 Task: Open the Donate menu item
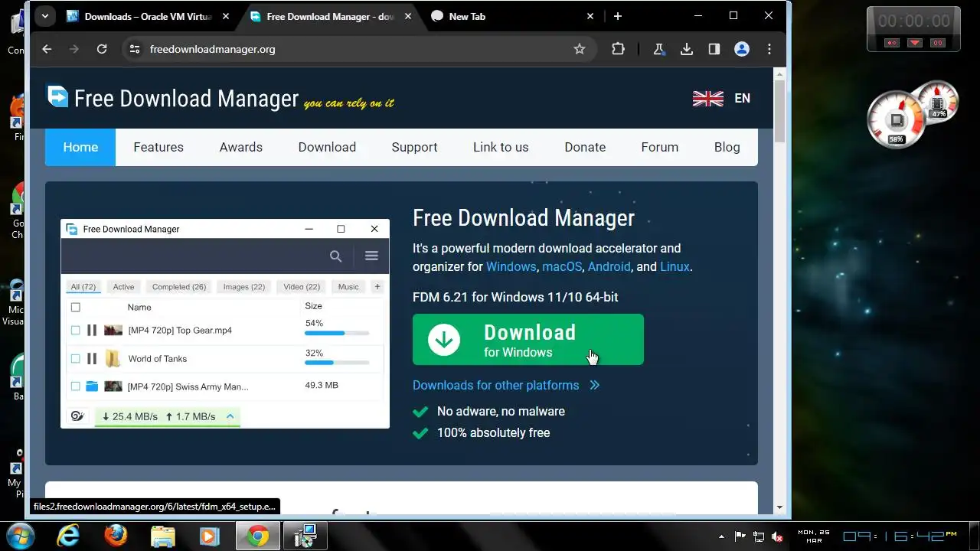585,147
